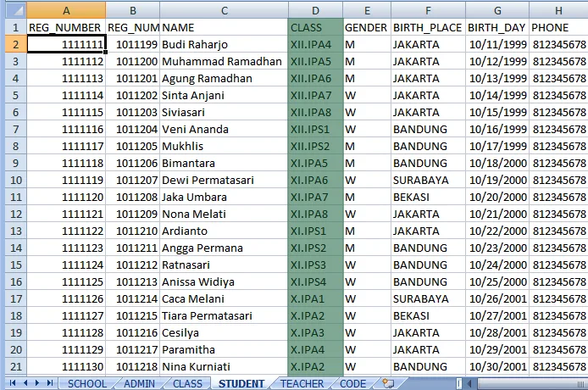This screenshot has width=588, height=390.
Task: Click the horizontal scrollbar thumb
Action: (532, 383)
